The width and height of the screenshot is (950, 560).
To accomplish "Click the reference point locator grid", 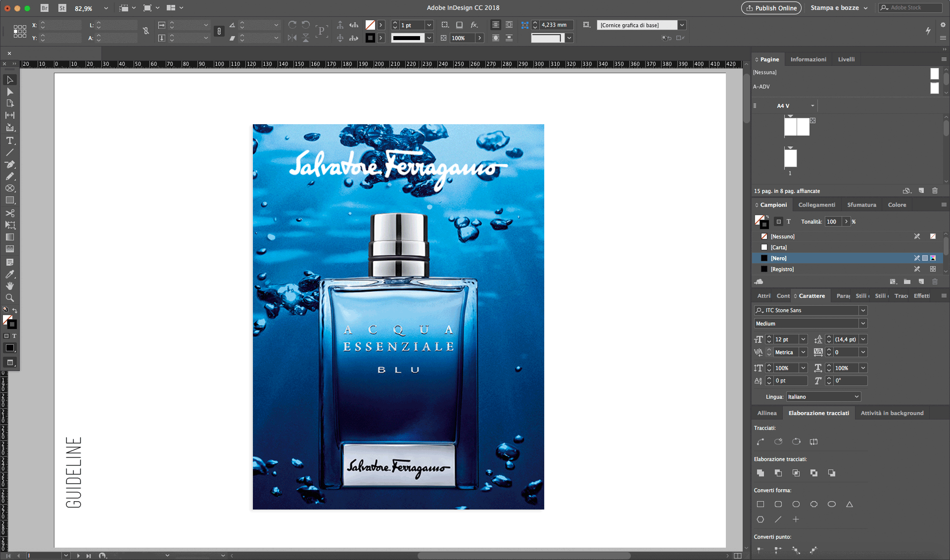I will point(20,31).
